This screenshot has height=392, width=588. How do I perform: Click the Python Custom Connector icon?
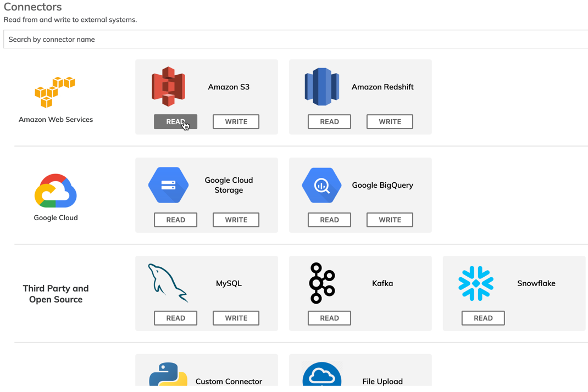click(168, 374)
